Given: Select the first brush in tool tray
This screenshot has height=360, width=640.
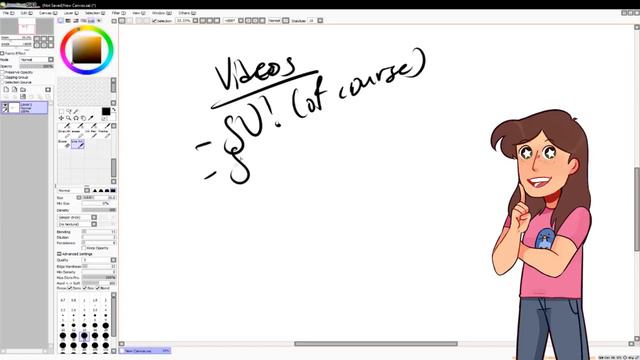Looking at the screenshot, I should pyautogui.click(x=64, y=128).
